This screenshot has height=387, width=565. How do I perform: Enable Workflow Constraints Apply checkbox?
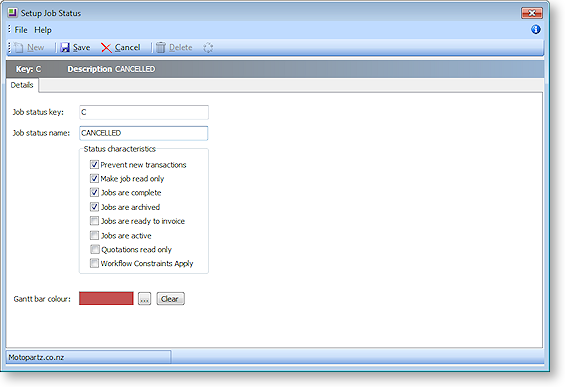tap(94, 263)
